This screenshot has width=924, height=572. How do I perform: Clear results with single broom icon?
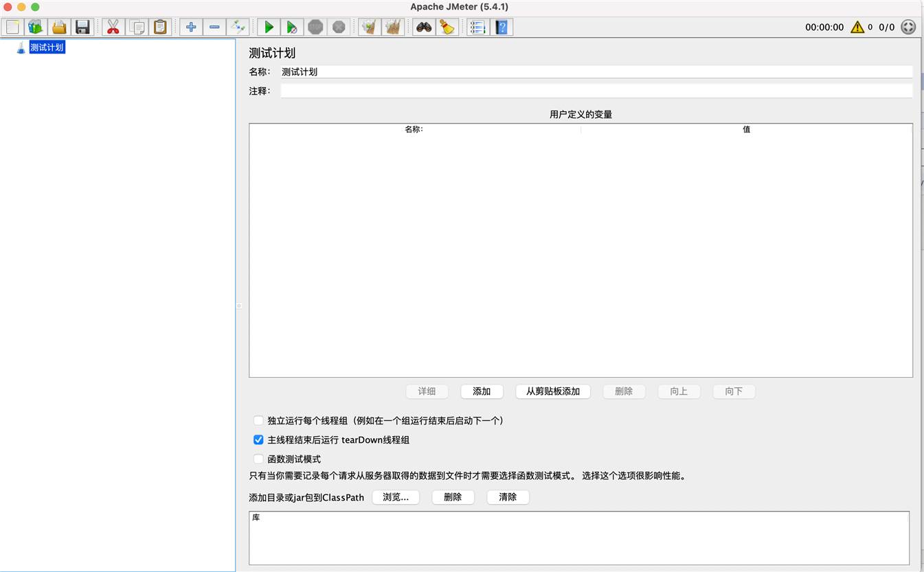pyautogui.click(x=370, y=27)
